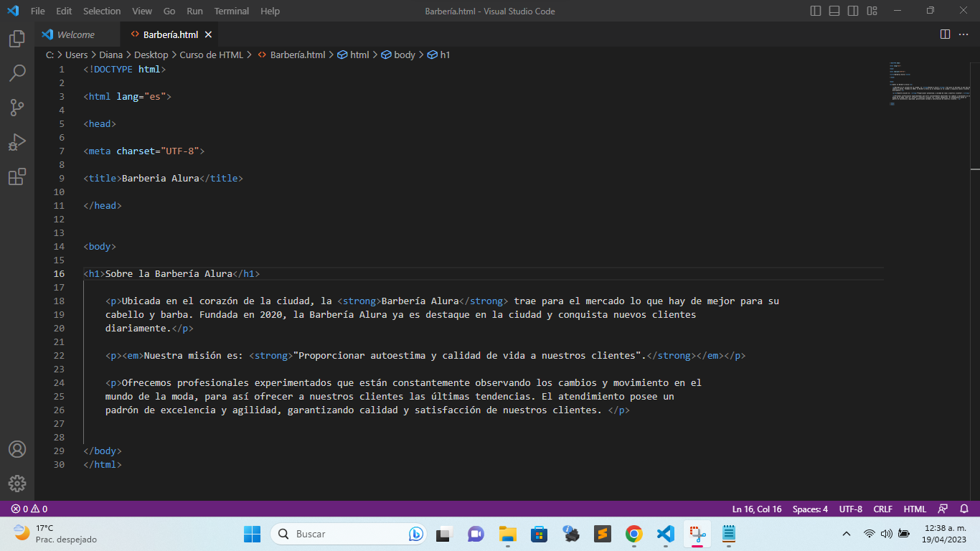This screenshot has width=980, height=551.
Task: Place cursor in the h1 heading line
Action: 171,273
